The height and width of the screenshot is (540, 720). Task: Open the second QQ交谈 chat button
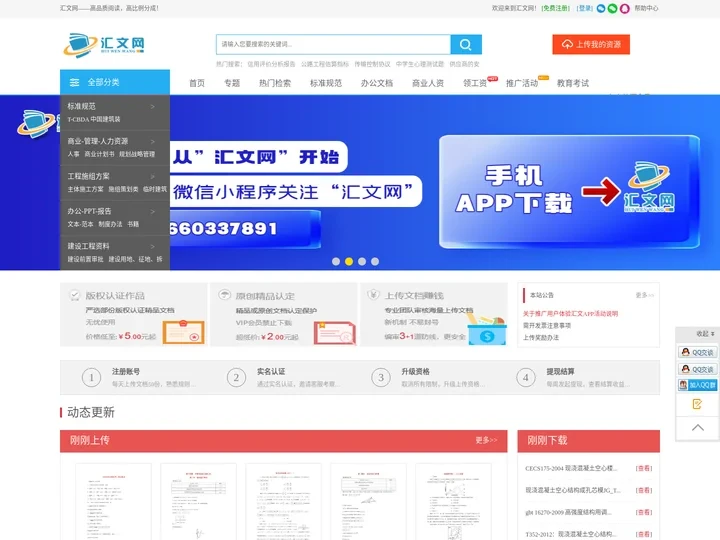click(x=698, y=369)
